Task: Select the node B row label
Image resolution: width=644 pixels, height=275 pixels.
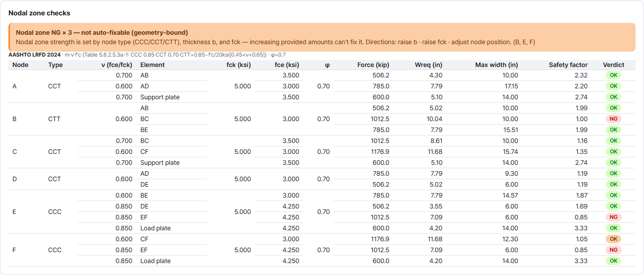Action: [14, 119]
